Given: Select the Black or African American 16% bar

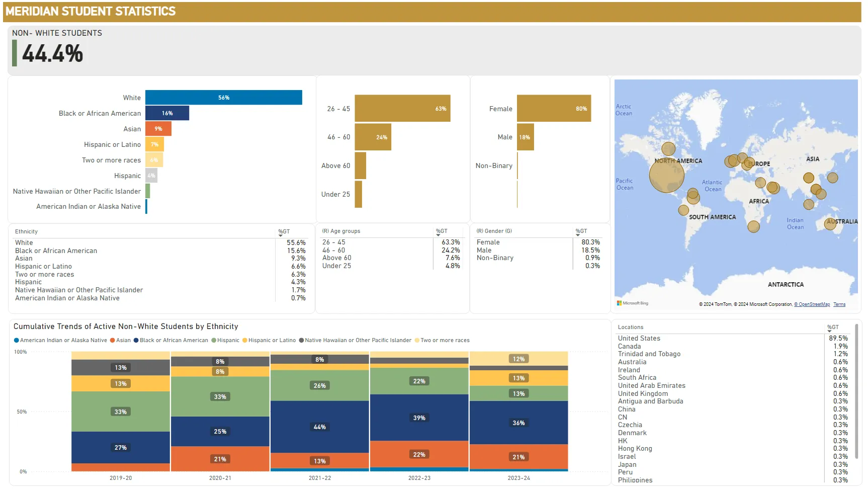Looking at the screenshot, I should [167, 113].
